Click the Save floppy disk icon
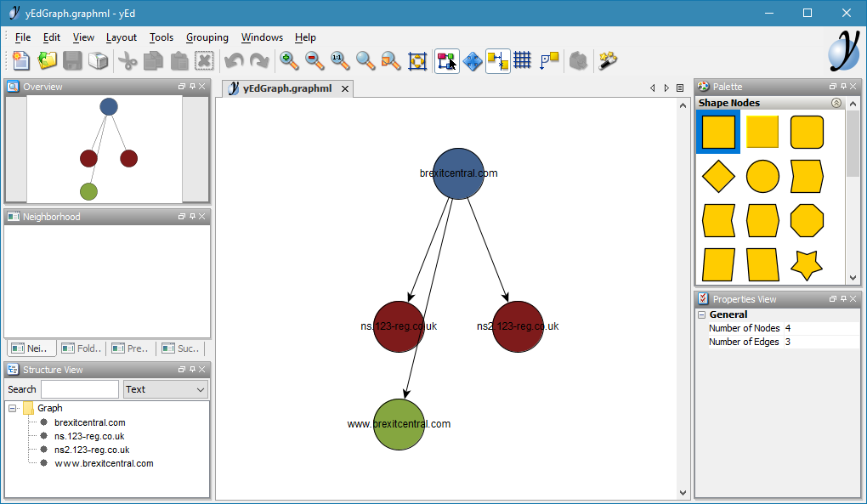 pyautogui.click(x=72, y=60)
